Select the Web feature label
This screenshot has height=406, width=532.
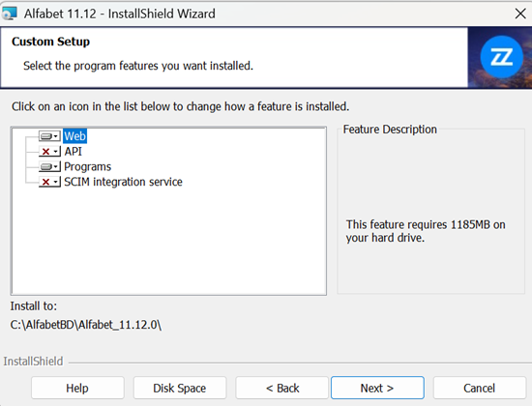pyautogui.click(x=75, y=136)
